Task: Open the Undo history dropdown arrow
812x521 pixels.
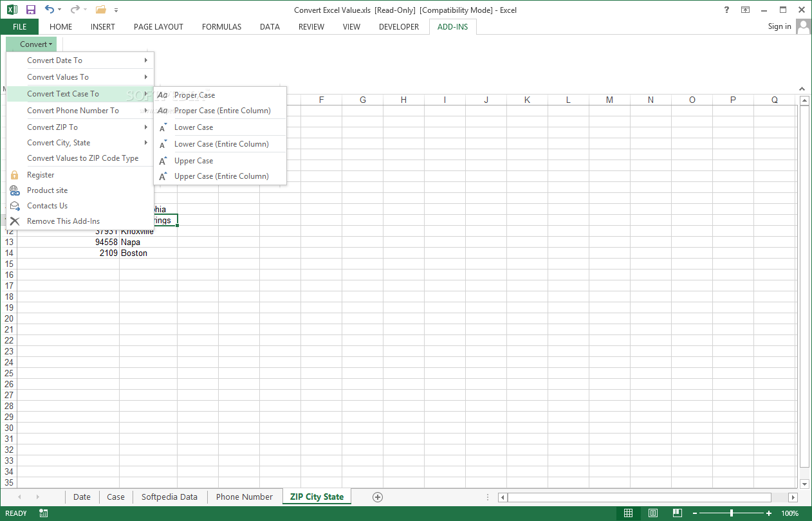Action: point(60,10)
